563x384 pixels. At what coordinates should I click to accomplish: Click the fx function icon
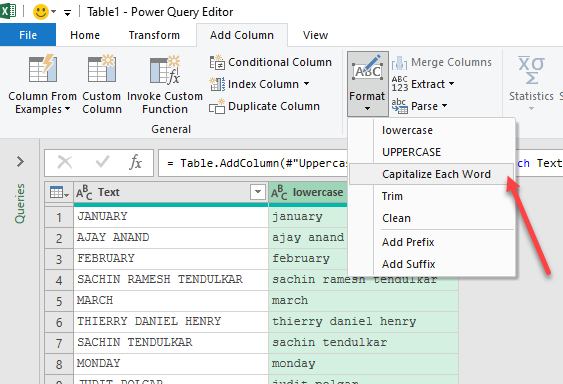tap(135, 162)
